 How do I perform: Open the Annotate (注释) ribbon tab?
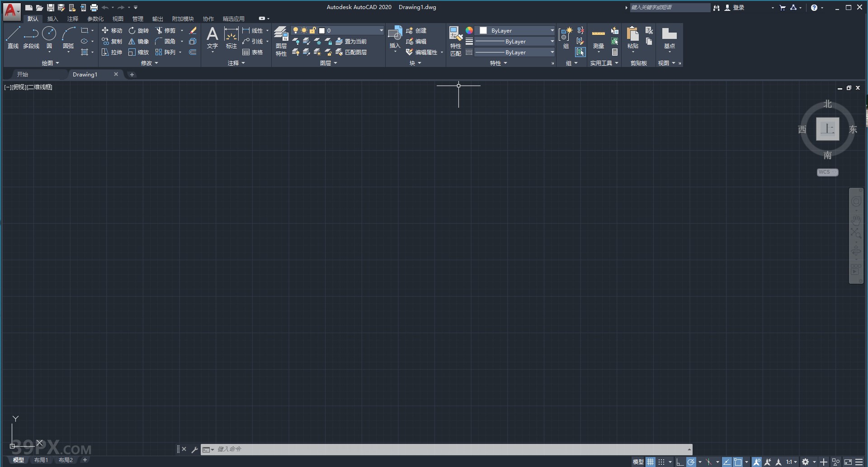click(x=73, y=19)
